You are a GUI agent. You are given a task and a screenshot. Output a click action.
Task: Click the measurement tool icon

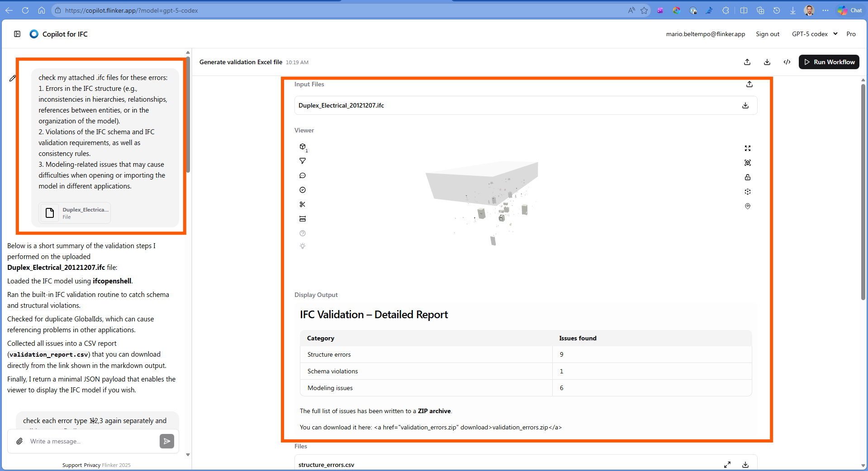click(303, 219)
